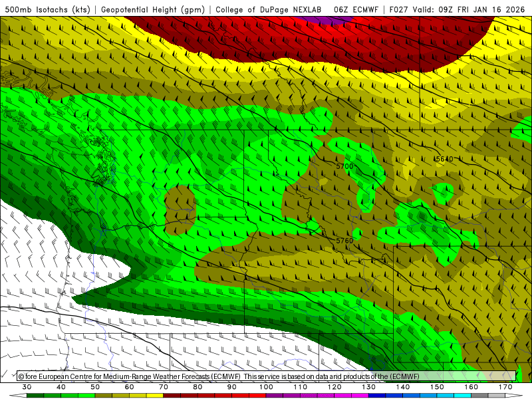Select the '150' knots scale label
532x399 pixels.
(x=438, y=387)
